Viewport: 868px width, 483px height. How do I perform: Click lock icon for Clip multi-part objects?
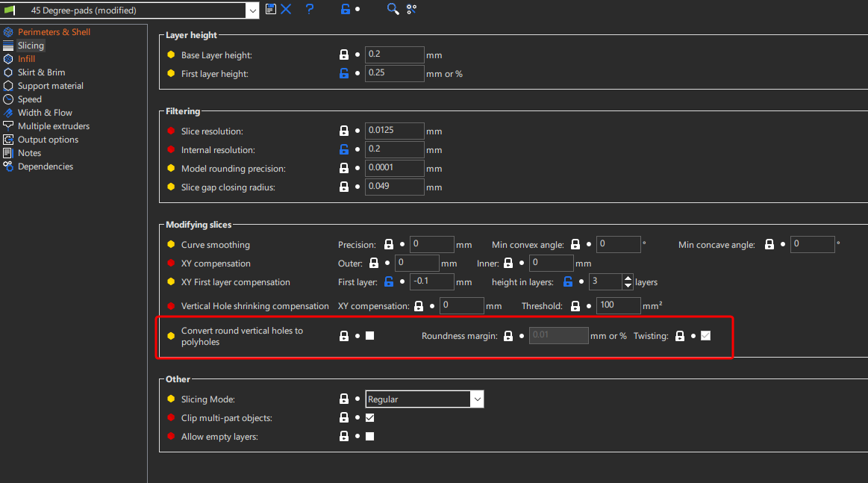[344, 417]
